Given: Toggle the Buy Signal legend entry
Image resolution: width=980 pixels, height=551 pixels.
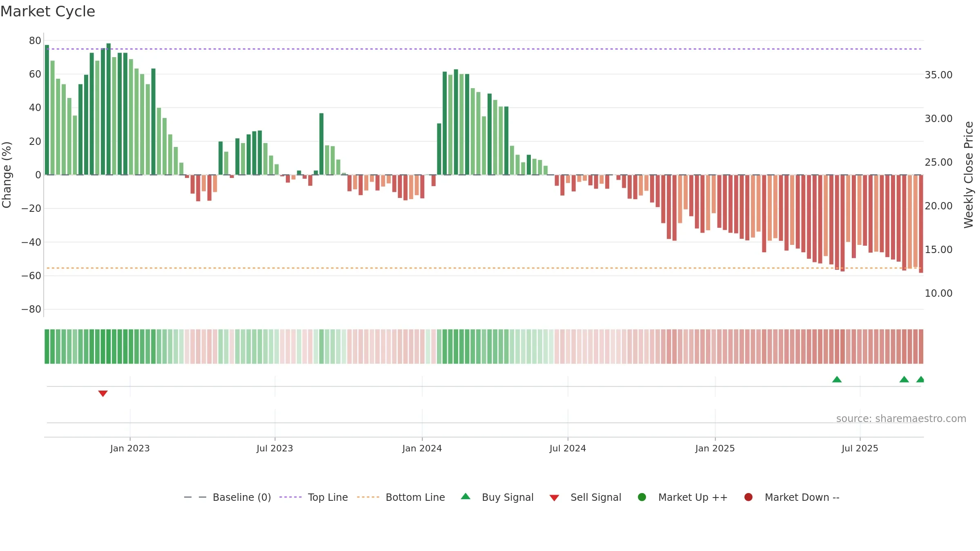Looking at the screenshot, I should [497, 497].
